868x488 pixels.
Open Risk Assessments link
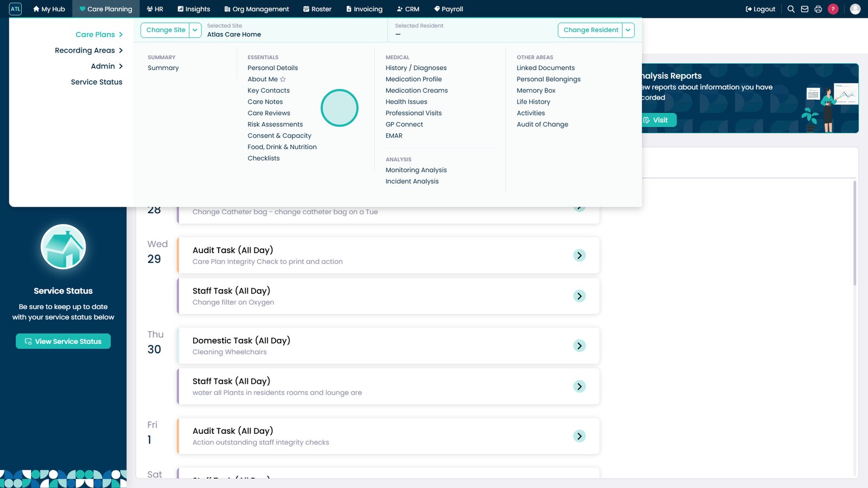[275, 125]
